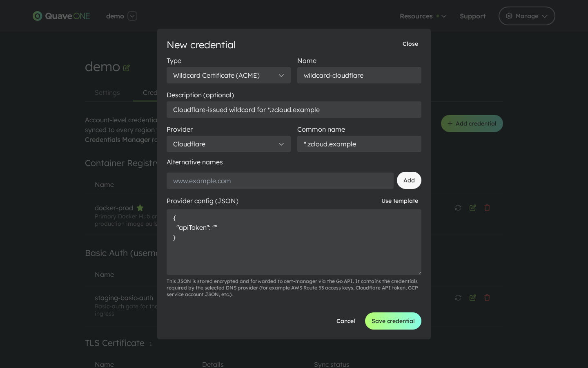Add an alternative name entry

point(409,180)
